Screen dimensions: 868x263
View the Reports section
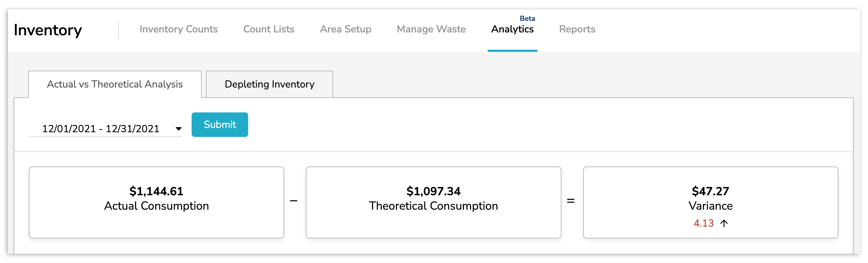coord(577,30)
